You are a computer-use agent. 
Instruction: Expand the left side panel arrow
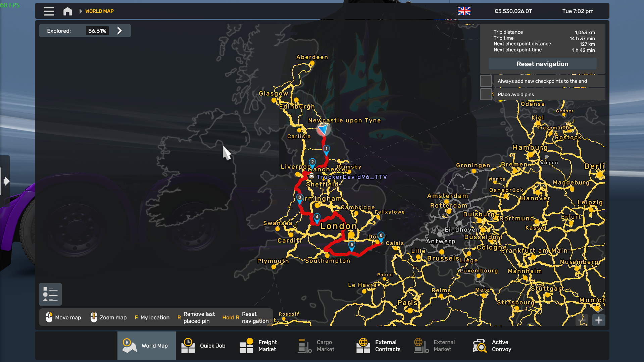(x=6, y=181)
